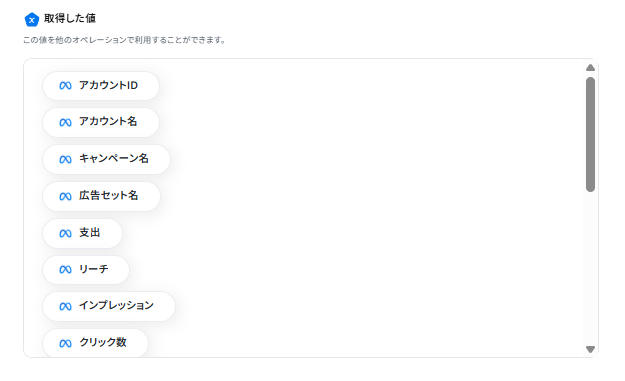Click the Meta icon beside インプレッション
625x381 pixels.
(65, 306)
